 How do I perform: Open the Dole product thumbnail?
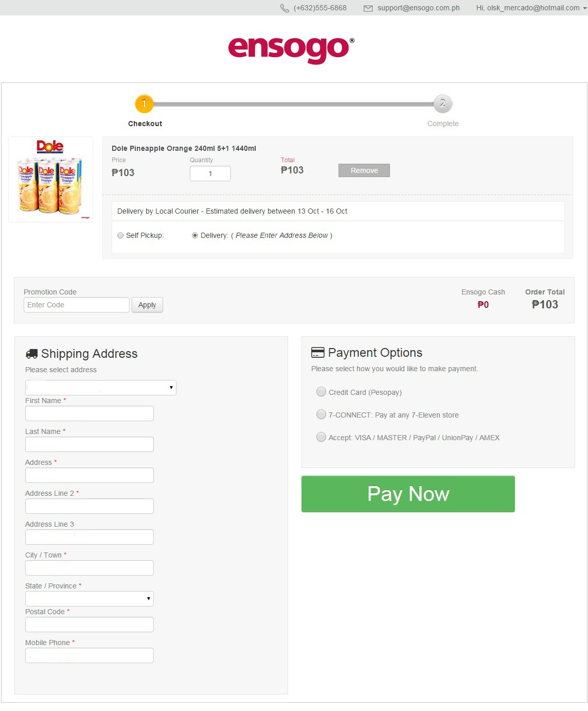(51, 179)
